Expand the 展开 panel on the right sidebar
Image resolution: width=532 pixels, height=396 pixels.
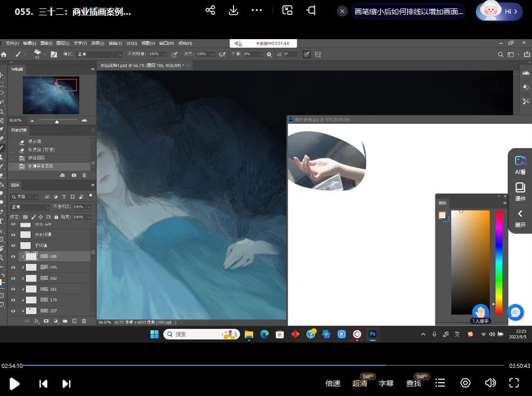coord(520,218)
